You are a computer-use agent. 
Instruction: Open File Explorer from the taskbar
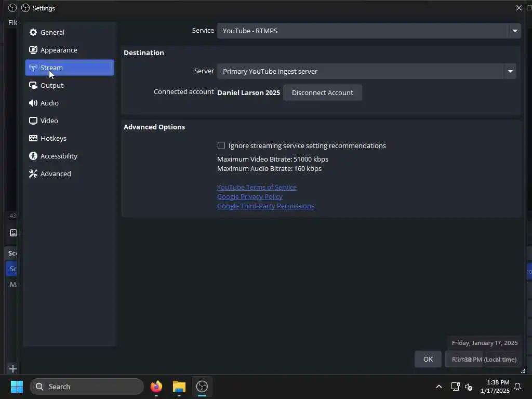tap(179, 387)
